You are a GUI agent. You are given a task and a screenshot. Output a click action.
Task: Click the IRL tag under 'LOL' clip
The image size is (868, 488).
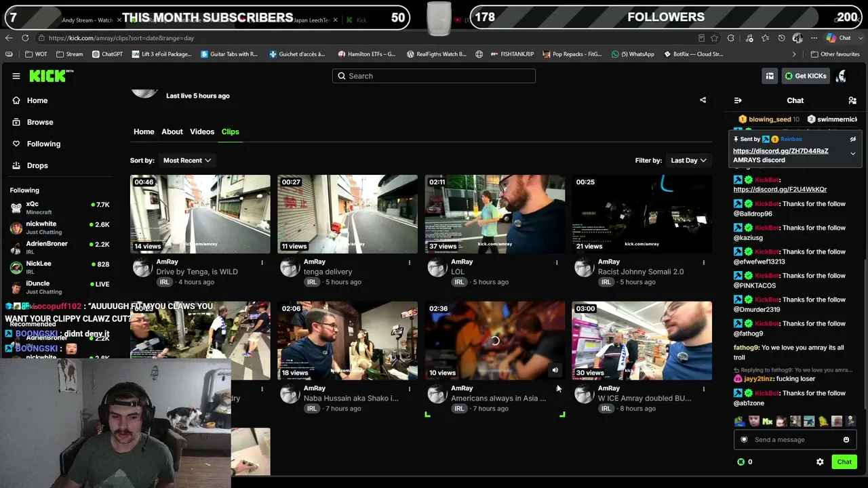click(459, 282)
